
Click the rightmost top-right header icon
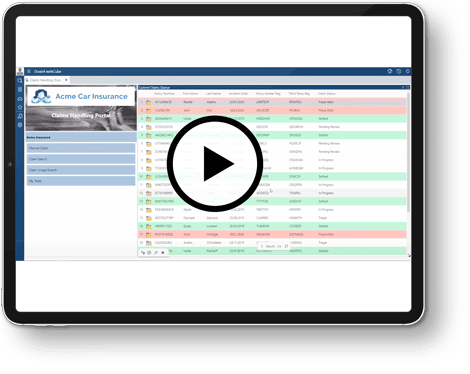click(x=407, y=71)
